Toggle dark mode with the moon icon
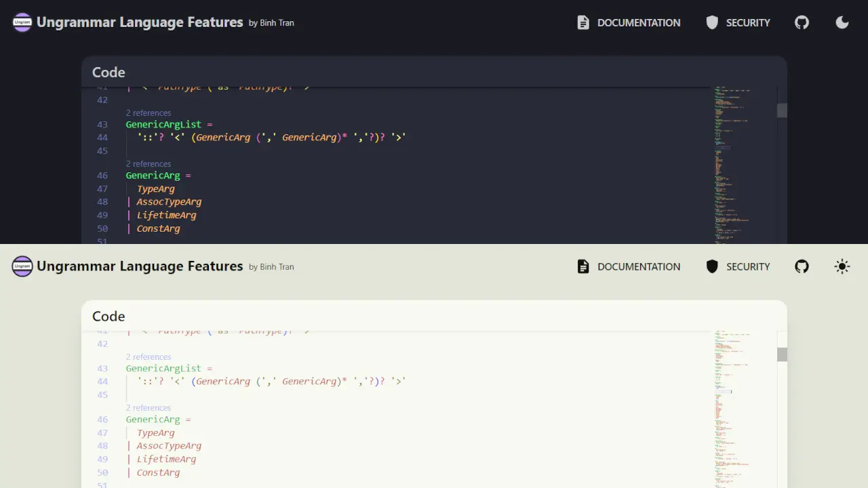Viewport: 868px width, 488px height. pos(842,22)
